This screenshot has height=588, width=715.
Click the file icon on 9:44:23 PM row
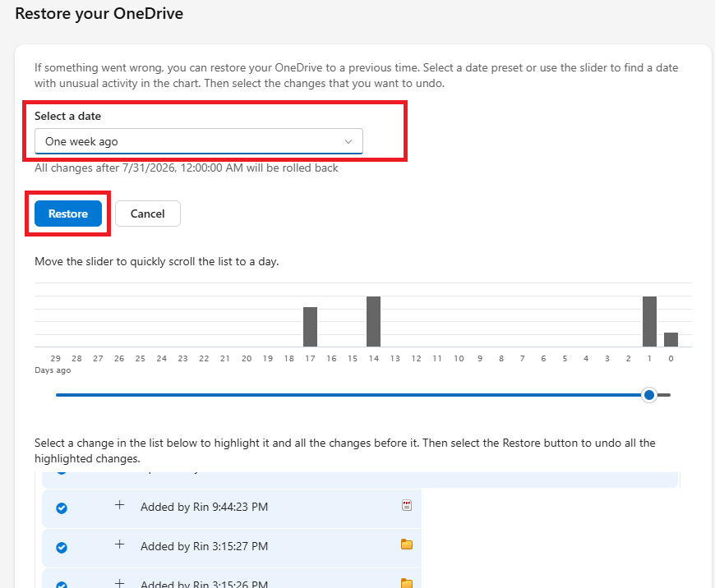407,505
